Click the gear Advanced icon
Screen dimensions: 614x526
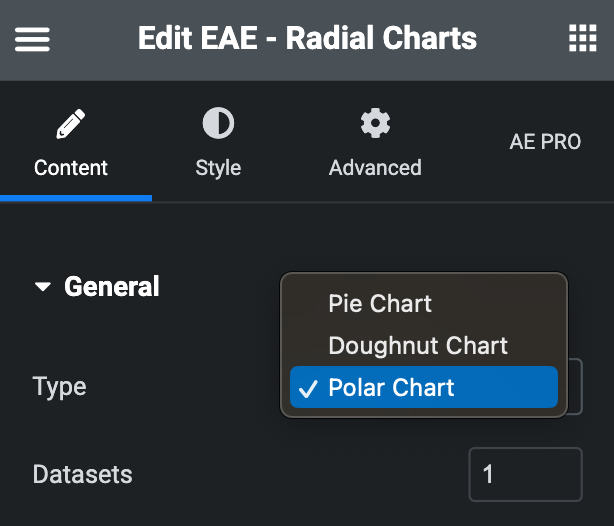375,123
